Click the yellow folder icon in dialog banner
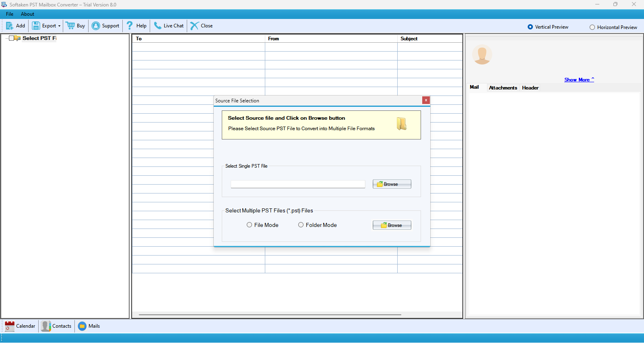Screen dimensions: 644x343 pyautogui.click(x=401, y=124)
